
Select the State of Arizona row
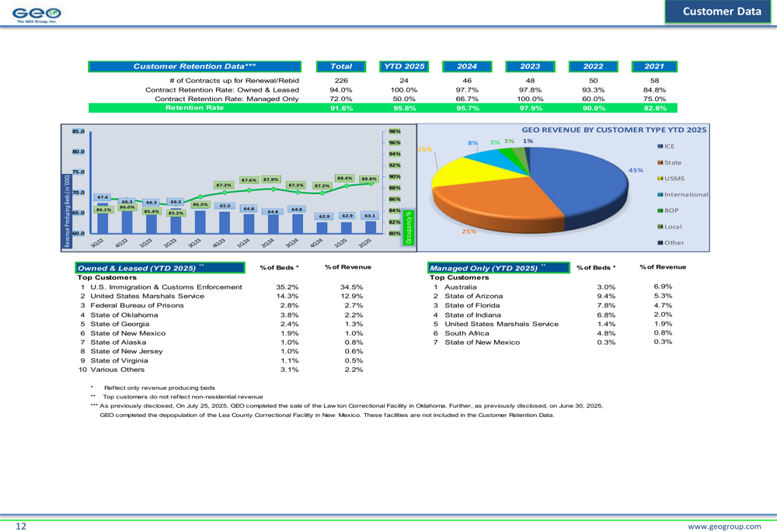(552, 296)
